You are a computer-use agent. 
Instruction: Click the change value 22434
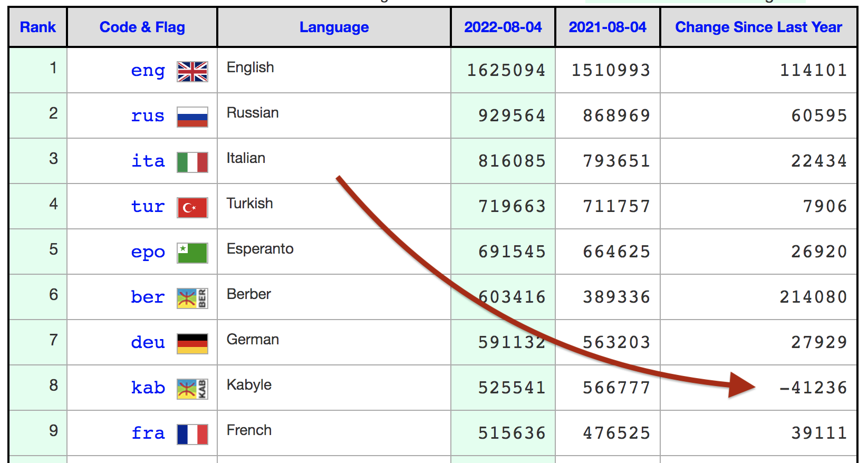(x=819, y=161)
